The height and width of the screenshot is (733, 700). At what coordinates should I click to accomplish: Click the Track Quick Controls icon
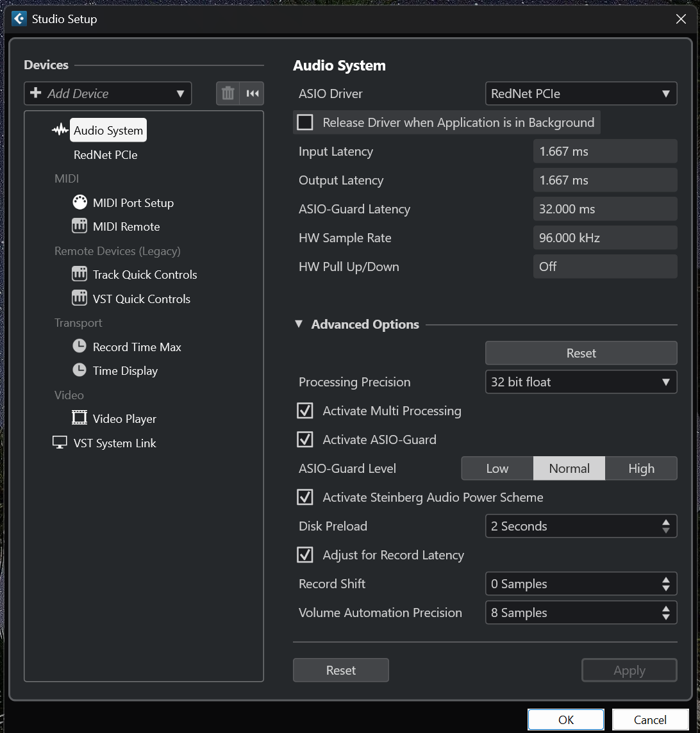pyautogui.click(x=79, y=274)
